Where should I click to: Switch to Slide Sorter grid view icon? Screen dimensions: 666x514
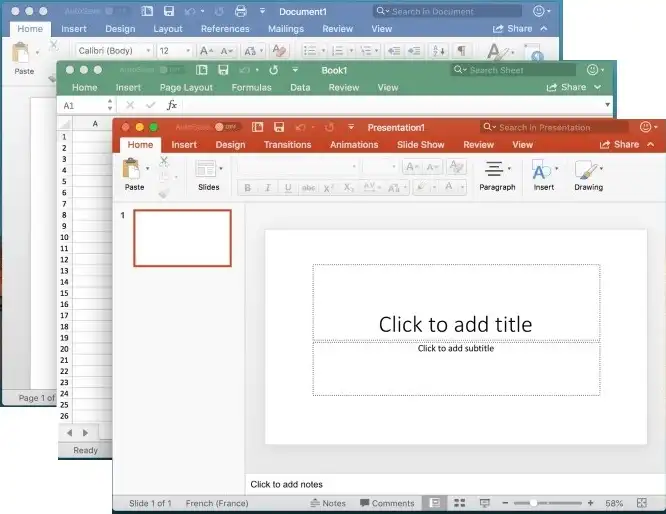click(x=460, y=503)
